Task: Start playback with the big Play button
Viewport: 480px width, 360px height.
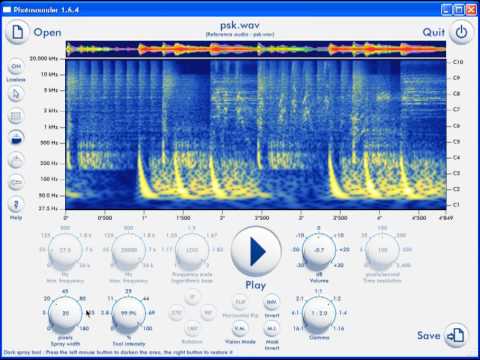Action: 256,251
